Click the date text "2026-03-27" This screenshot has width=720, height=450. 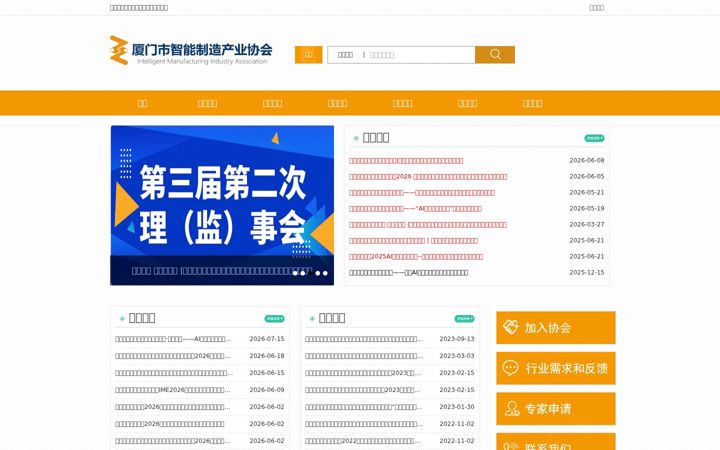(587, 225)
